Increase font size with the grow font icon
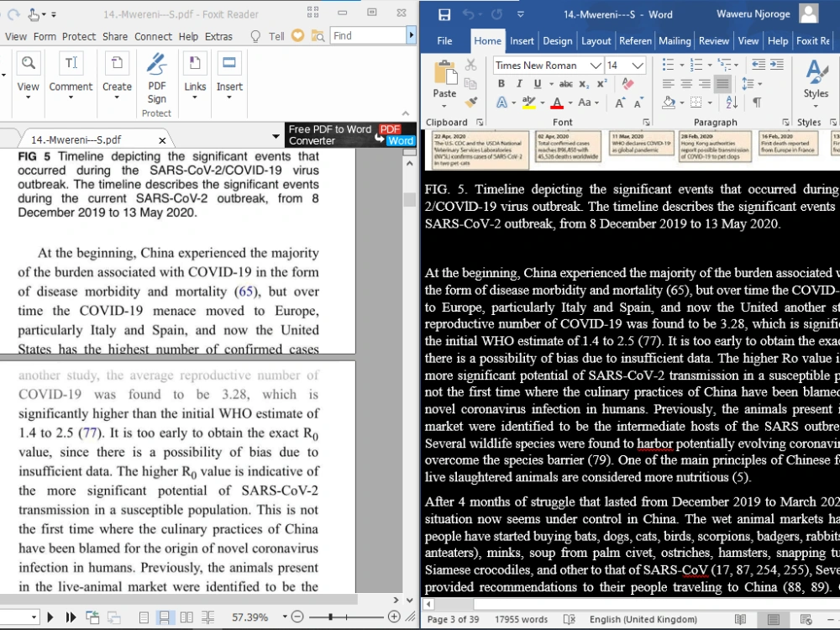The image size is (840, 630). pyautogui.click(x=620, y=102)
